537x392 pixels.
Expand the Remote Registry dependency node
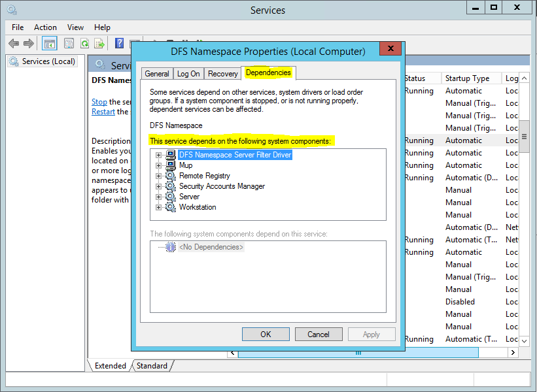tap(158, 176)
